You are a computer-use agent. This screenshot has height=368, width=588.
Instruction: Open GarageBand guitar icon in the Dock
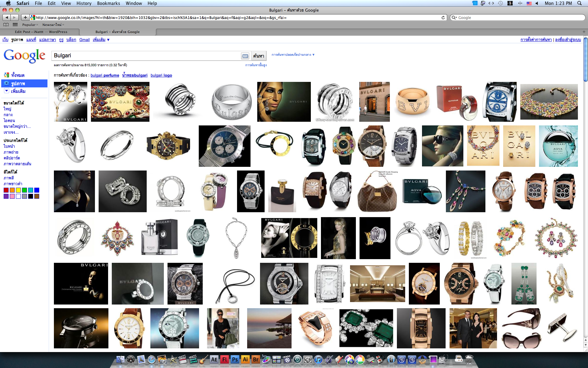coord(204,359)
